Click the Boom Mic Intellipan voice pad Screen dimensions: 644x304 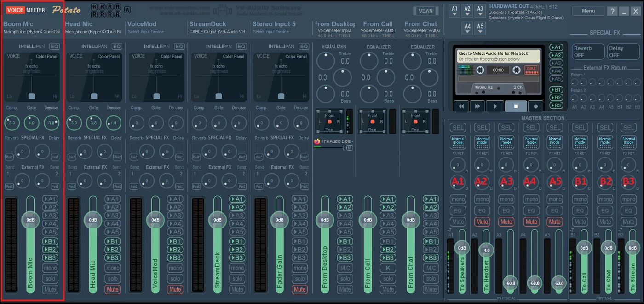[x=32, y=78]
